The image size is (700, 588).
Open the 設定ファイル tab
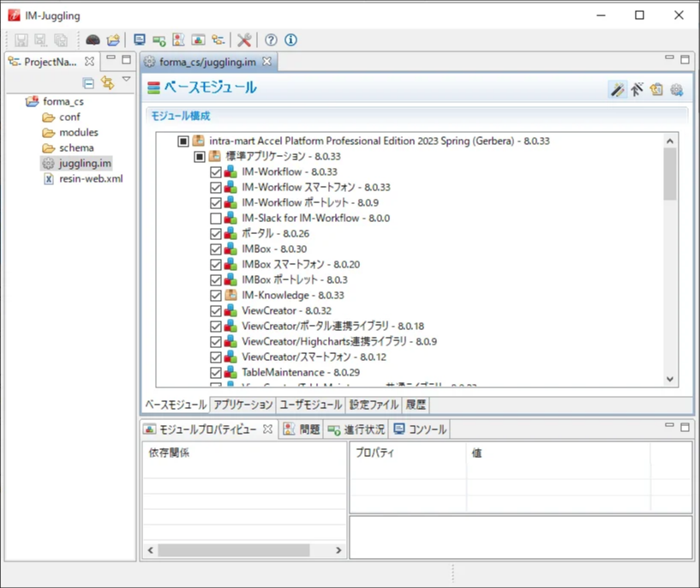(x=374, y=405)
